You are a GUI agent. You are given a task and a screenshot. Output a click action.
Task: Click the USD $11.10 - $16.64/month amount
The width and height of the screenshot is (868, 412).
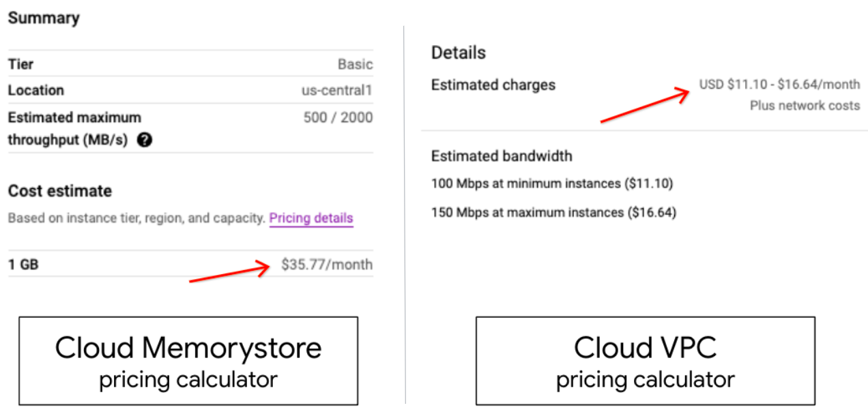(779, 85)
